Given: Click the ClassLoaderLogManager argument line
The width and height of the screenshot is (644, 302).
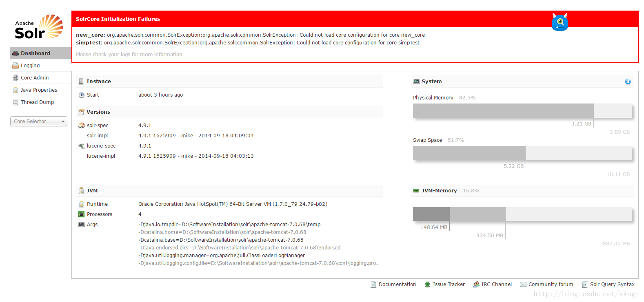Looking at the screenshot, I should point(222,256).
